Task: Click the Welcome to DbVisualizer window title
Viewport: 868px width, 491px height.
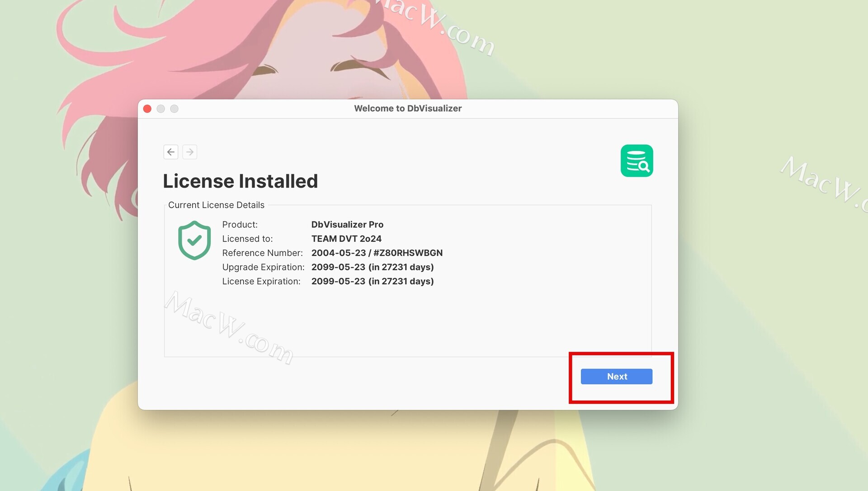Action: pos(408,109)
